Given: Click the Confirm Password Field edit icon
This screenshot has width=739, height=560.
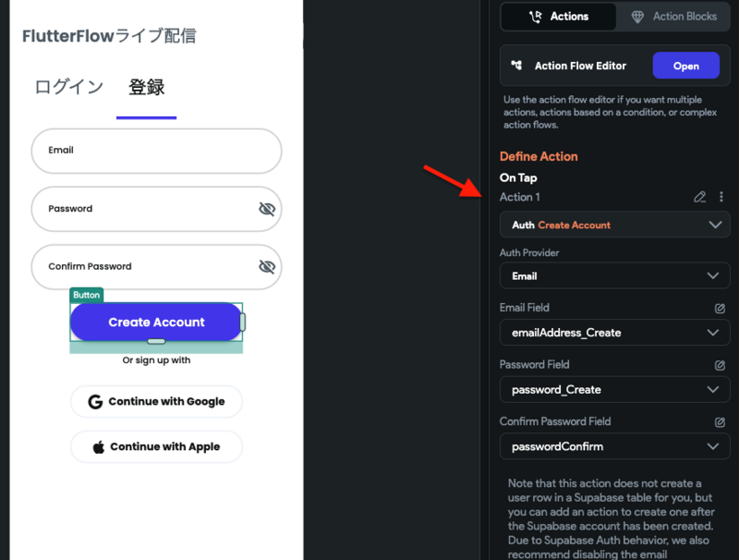Looking at the screenshot, I should [720, 422].
